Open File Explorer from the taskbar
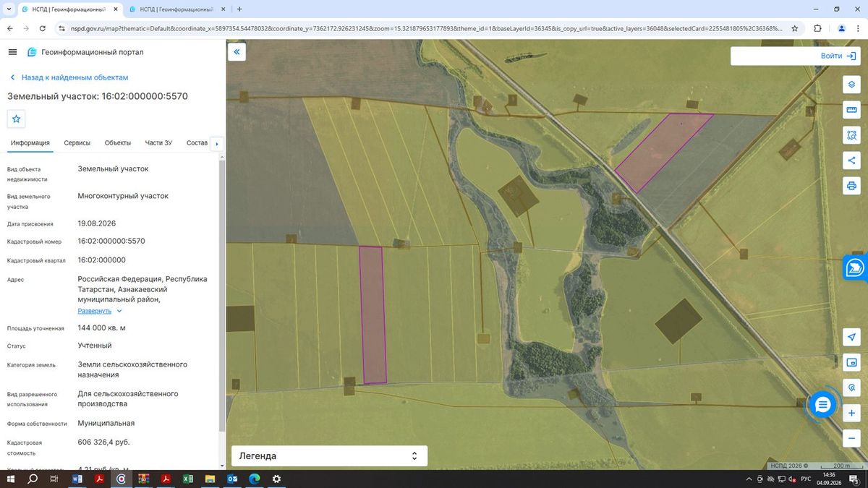 210,479
